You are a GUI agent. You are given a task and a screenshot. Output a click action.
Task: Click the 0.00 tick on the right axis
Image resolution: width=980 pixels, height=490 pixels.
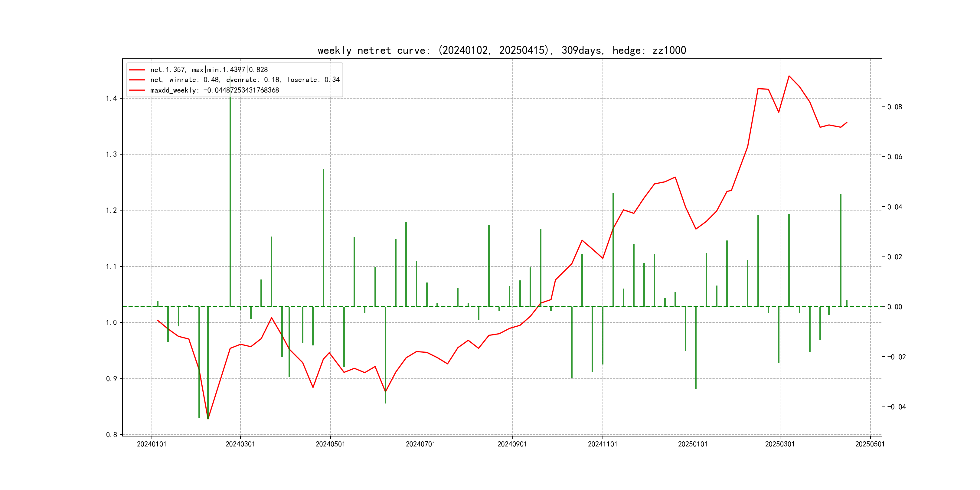894,307
